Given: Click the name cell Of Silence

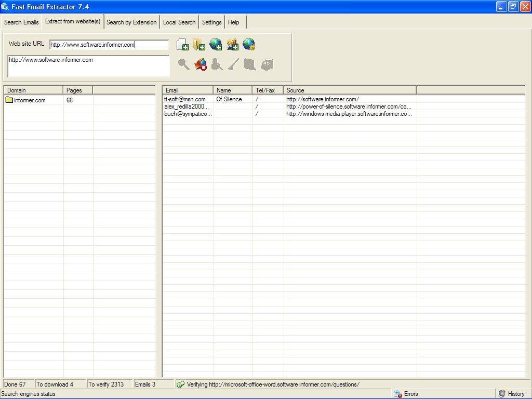Looking at the screenshot, I should pyautogui.click(x=229, y=99).
